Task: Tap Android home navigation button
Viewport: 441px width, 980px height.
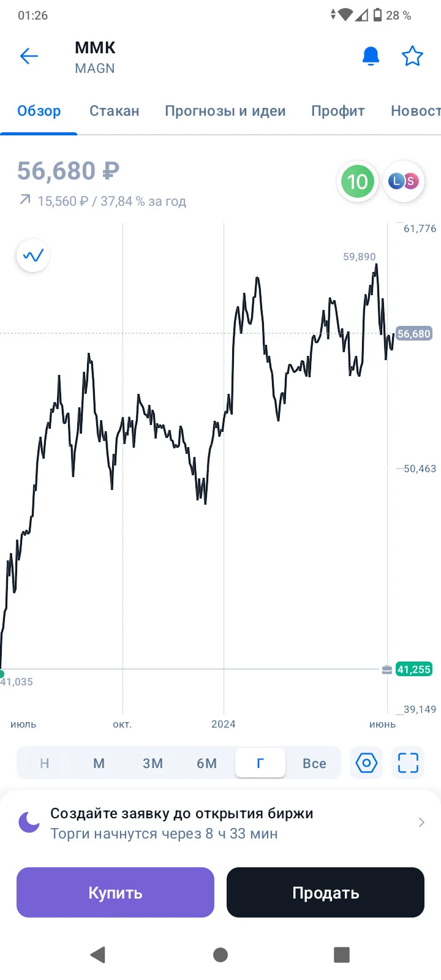Action: (221, 954)
